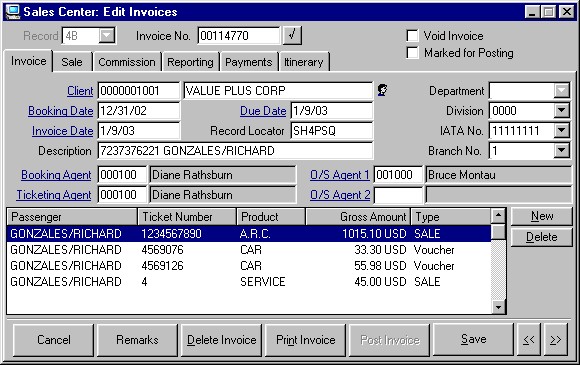Screen dimensions: 580x365
Task: Click the client profile icon beside VALUE PLUS CORP
Action: coord(382,90)
